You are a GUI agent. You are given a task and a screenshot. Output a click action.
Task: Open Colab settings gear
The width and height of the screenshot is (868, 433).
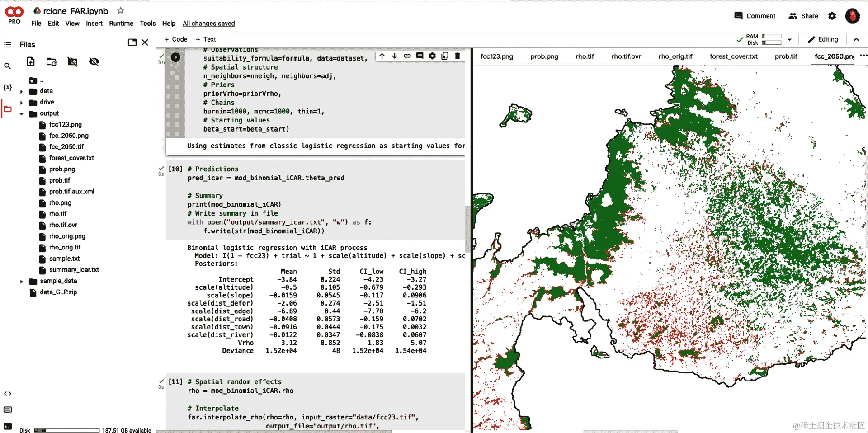coord(832,16)
